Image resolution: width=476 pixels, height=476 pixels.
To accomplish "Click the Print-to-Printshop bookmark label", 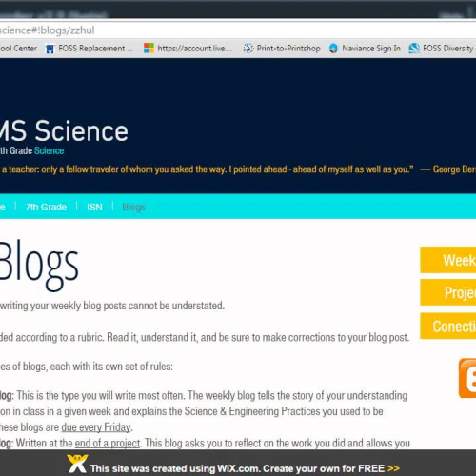I will pos(288,49).
